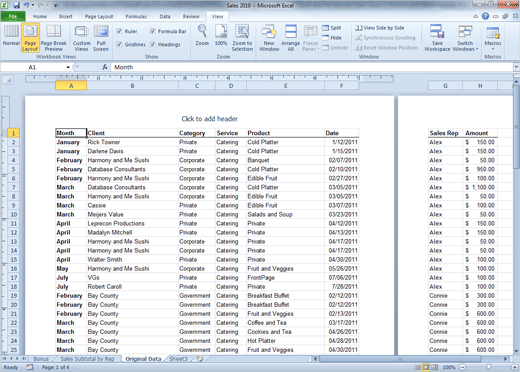Click the Excel Help icon
This screenshot has width=520, height=372.
[485, 16]
